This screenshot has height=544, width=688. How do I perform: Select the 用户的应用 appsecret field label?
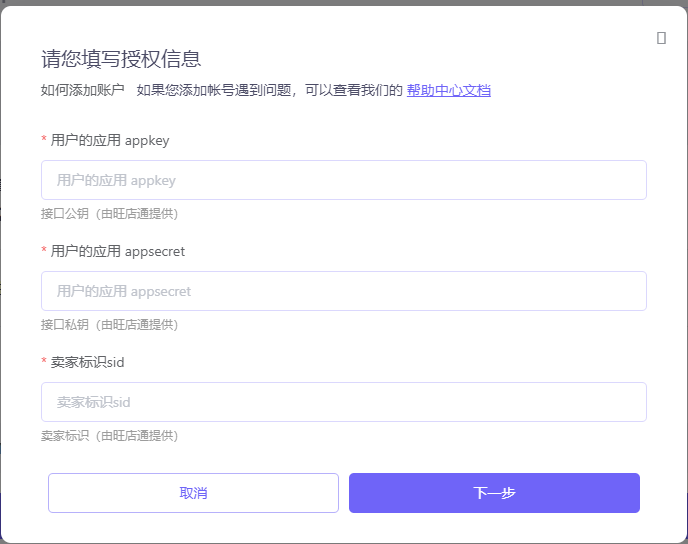coord(118,251)
